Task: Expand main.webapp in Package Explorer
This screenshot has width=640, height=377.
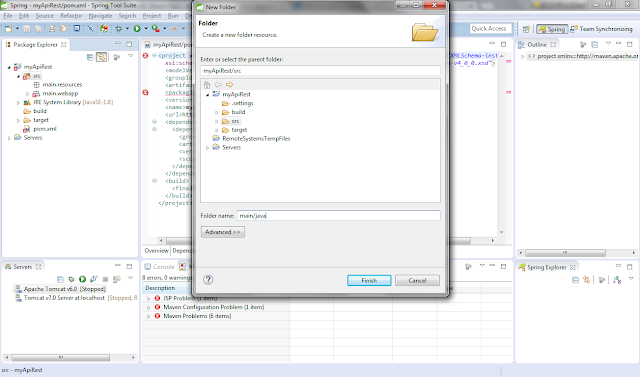Action: pyautogui.click(x=28, y=94)
